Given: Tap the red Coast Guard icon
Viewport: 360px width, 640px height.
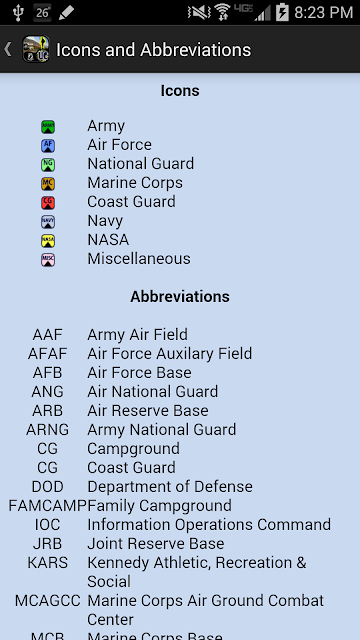Looking at the screenshot, I should [48, 202].
